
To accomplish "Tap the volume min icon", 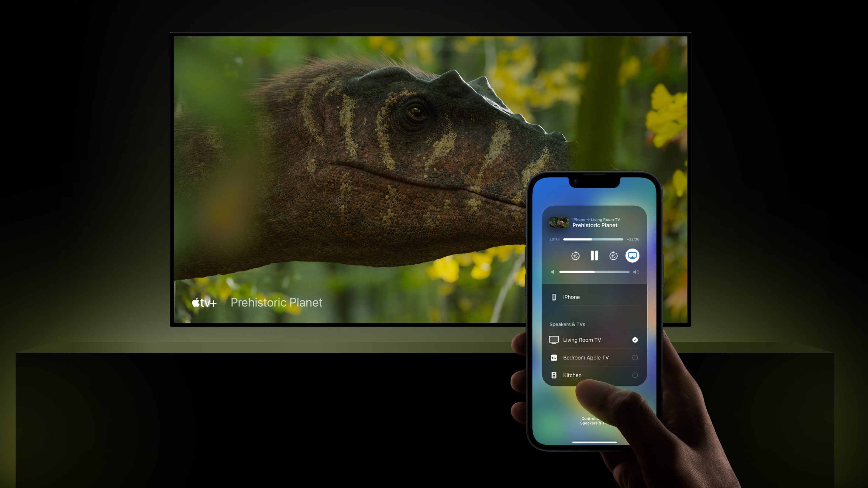I will (x=553, y=272).
